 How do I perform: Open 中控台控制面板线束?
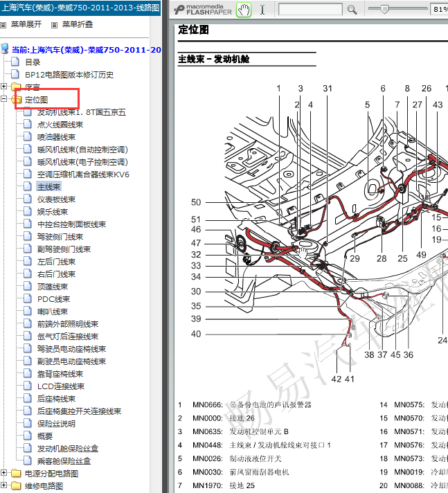tap(72, 224)
